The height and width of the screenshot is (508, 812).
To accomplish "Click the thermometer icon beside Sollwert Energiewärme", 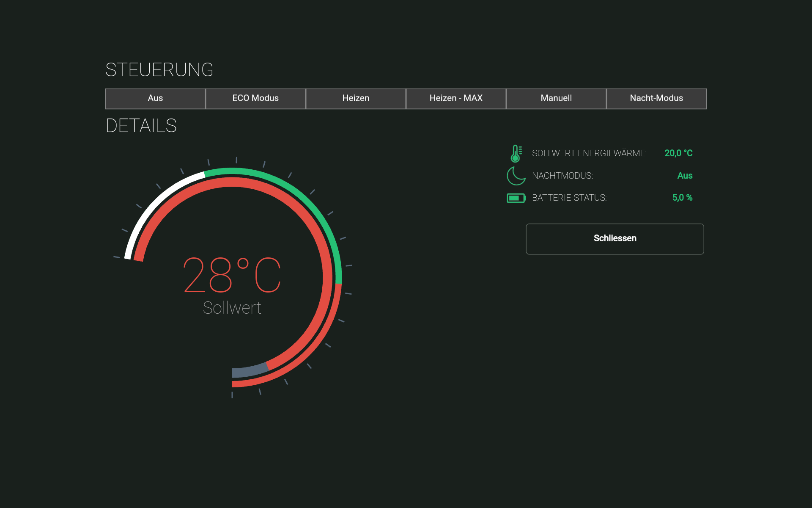I will (516, 153).
